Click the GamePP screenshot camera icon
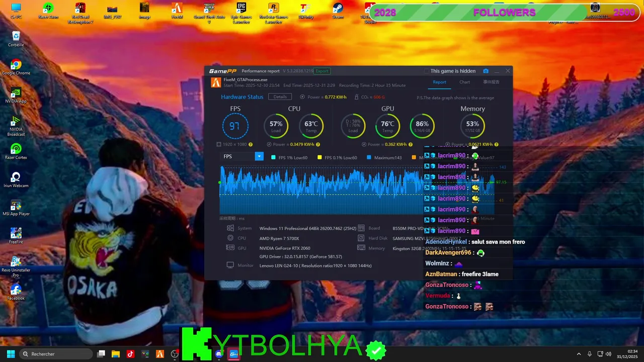This screenshot has height=362, width=644. (486, 71)
